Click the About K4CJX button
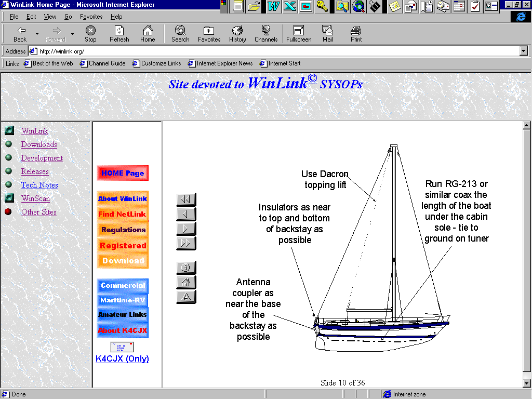 point(123,330)
